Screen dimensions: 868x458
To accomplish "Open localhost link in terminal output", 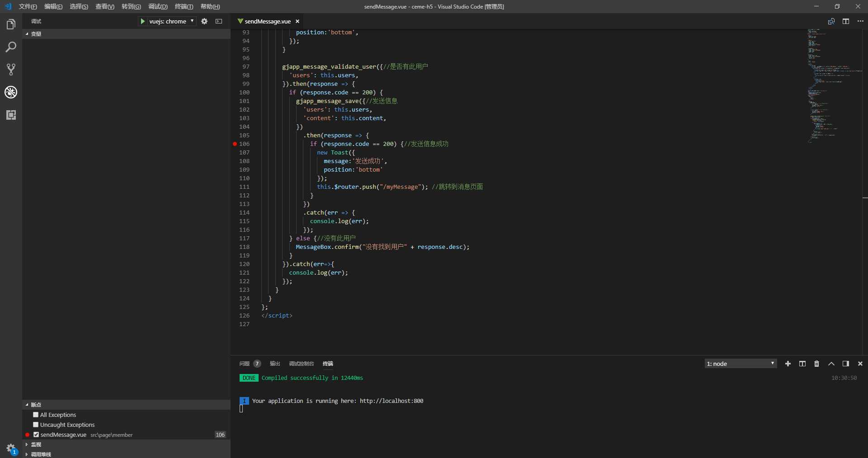I will pos(392,401).
